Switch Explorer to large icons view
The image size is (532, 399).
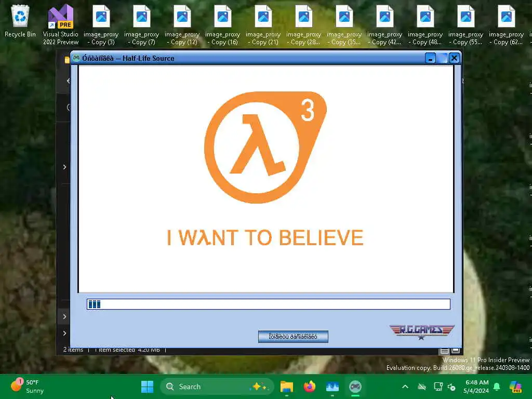(x=456, y=351)
